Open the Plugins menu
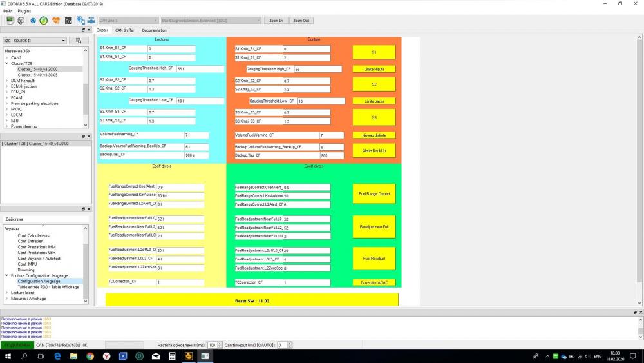The width and height of the screenshot is (644, 363). pos(24,11)
